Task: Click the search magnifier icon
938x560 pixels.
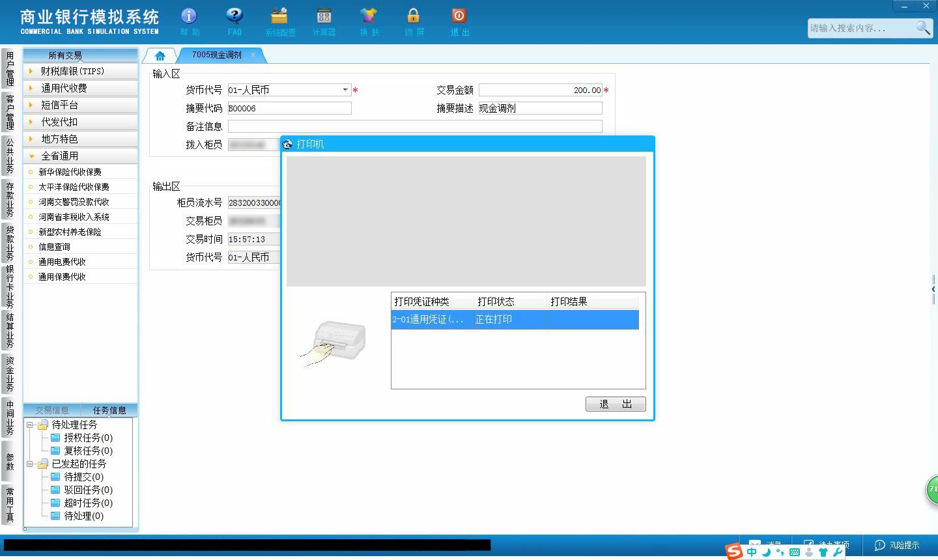Action: (x=923, y=27)
